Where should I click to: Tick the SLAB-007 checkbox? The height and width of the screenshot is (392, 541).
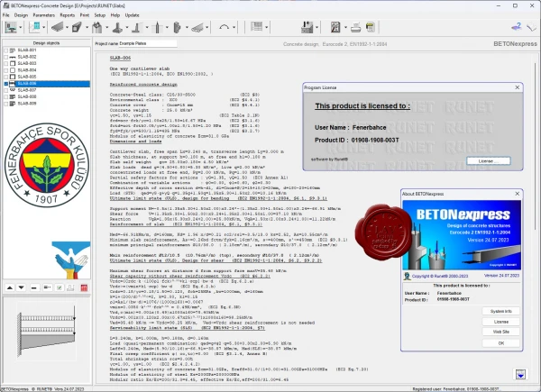(x=6, y=90)
